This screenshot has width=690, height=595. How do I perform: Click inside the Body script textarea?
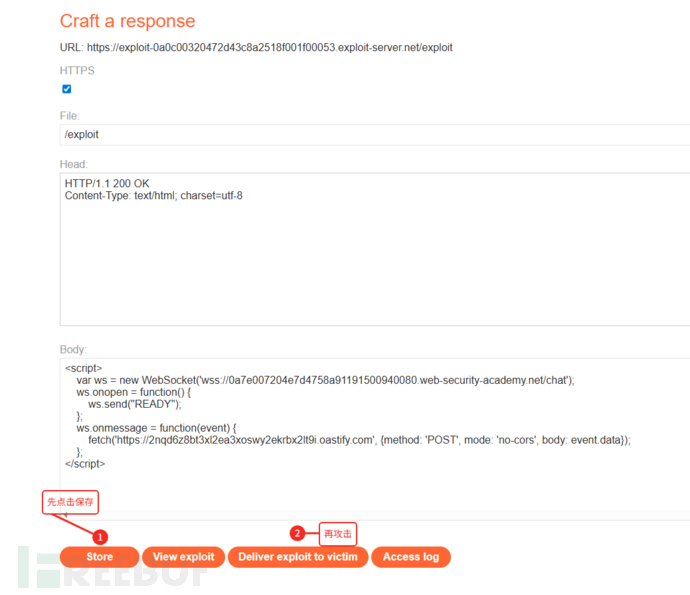coord(375,439)
